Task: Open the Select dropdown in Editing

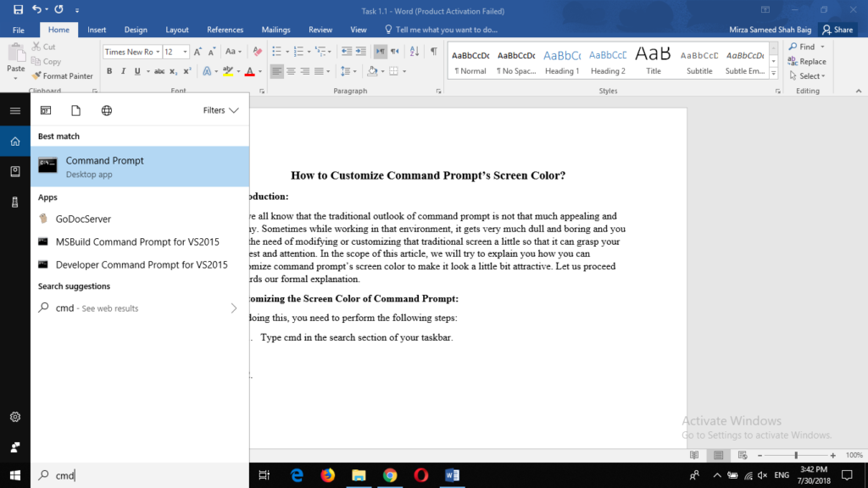Action: click(807, 75)
